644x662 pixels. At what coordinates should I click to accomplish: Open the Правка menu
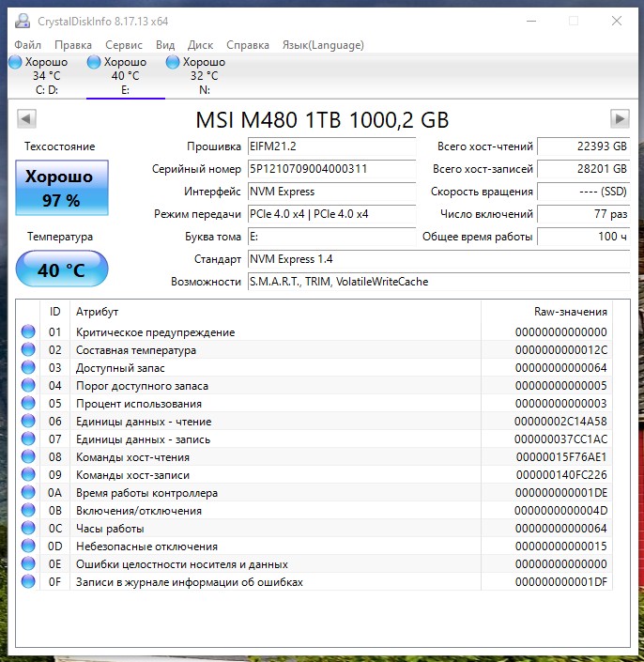(73, 45)
